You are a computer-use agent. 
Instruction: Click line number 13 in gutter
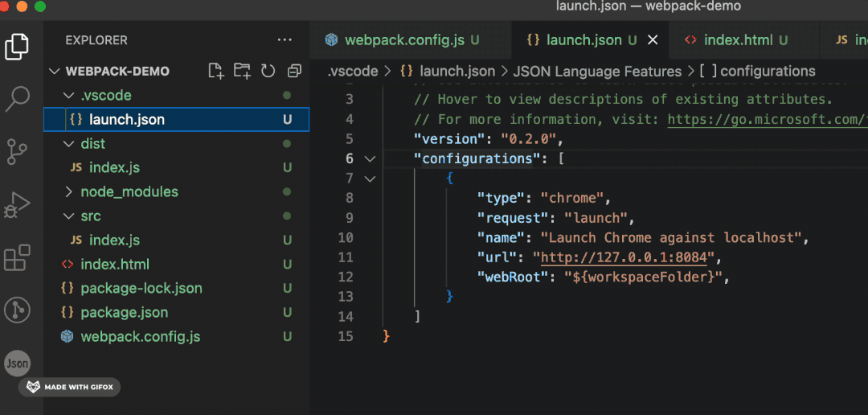tap(346, 297)
